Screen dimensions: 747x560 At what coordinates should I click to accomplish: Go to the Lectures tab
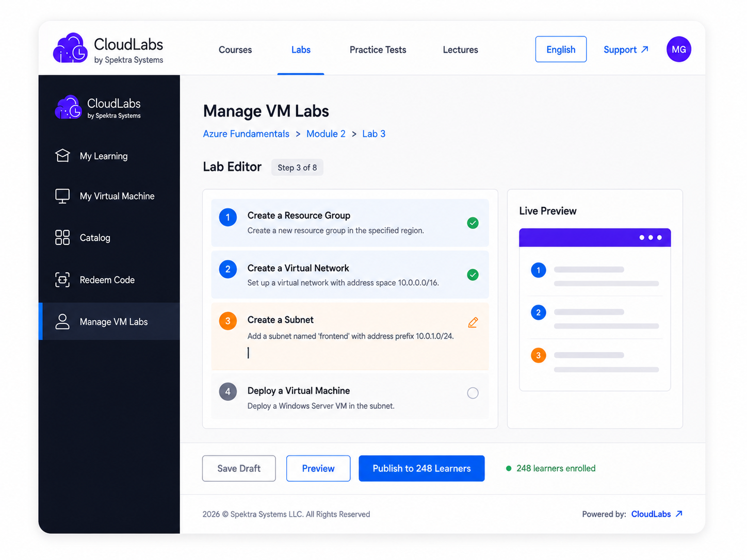pyautogui.click(x=460, y=50)
